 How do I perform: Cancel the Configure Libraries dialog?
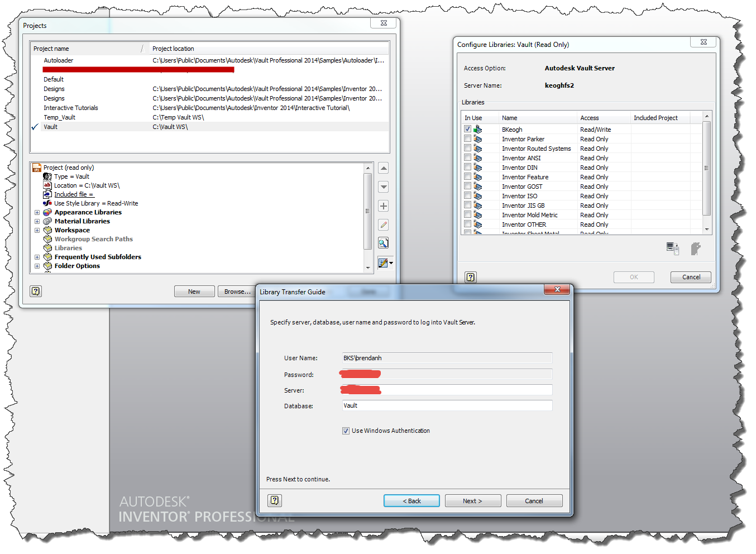click(x=691, y=277)
